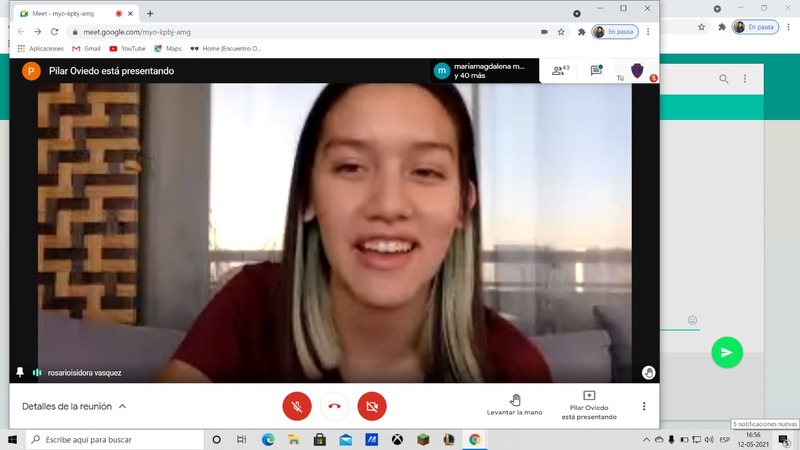Viewport: 800px width, 450px height.
Task: Open the YouTube bookmark
Action: tap(127, 48)
